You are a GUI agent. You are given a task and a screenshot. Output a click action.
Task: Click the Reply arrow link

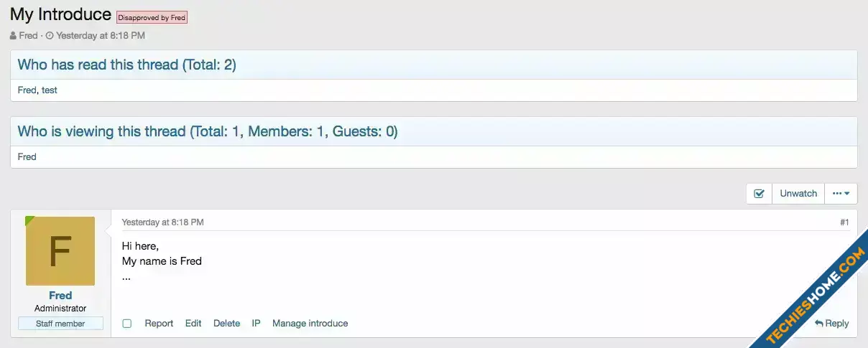pyautogui.click(x=832, y=324)
